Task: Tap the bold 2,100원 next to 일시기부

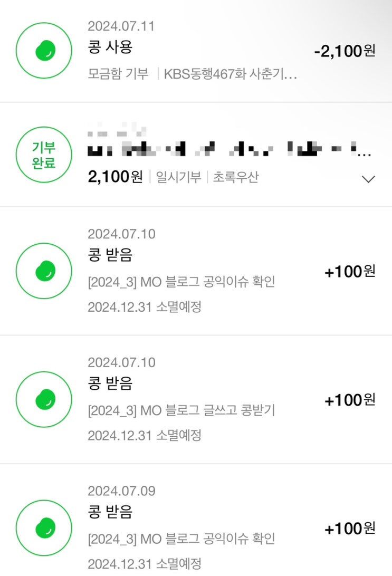Action: coord(115,177)
